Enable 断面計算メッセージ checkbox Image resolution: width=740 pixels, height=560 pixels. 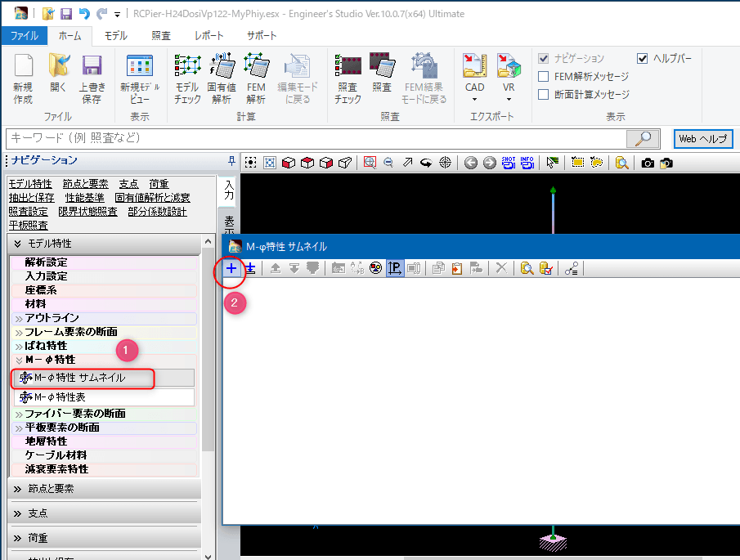(544, 95)
